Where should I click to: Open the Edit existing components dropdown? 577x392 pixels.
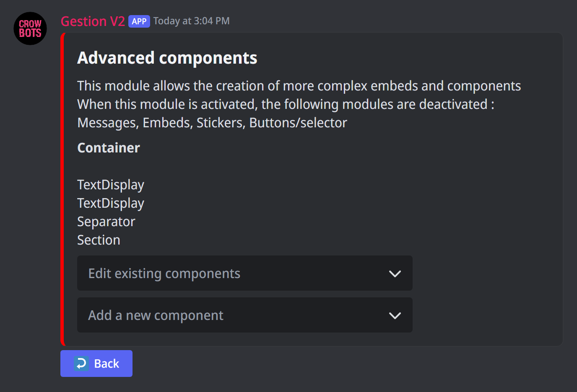coord(245,273)
